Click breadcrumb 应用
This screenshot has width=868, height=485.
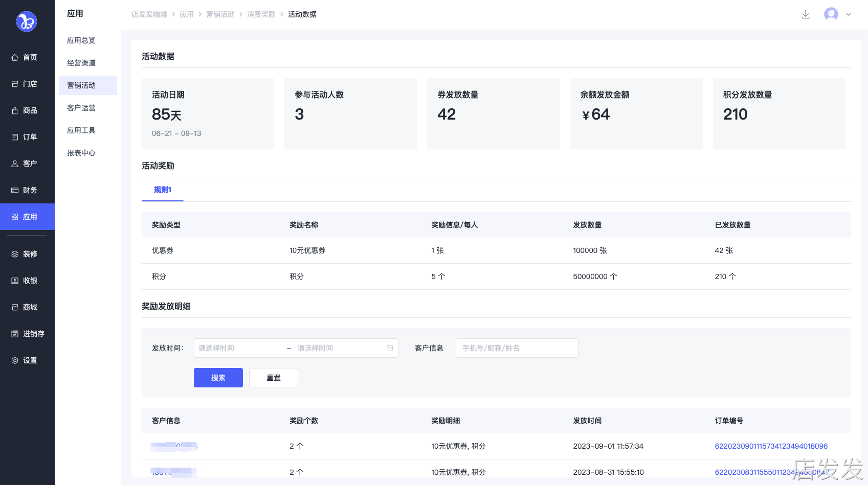(187, 14)
